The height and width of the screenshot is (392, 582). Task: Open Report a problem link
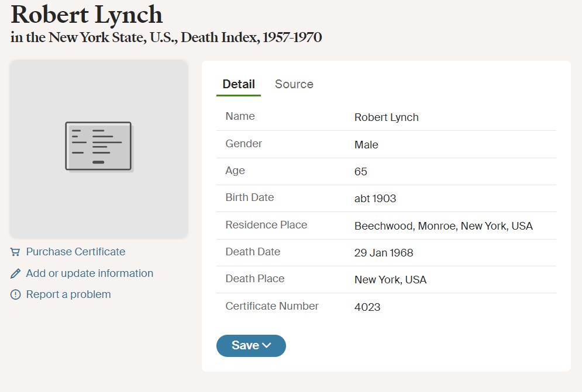pyautogui.click(x=68, y=294)
